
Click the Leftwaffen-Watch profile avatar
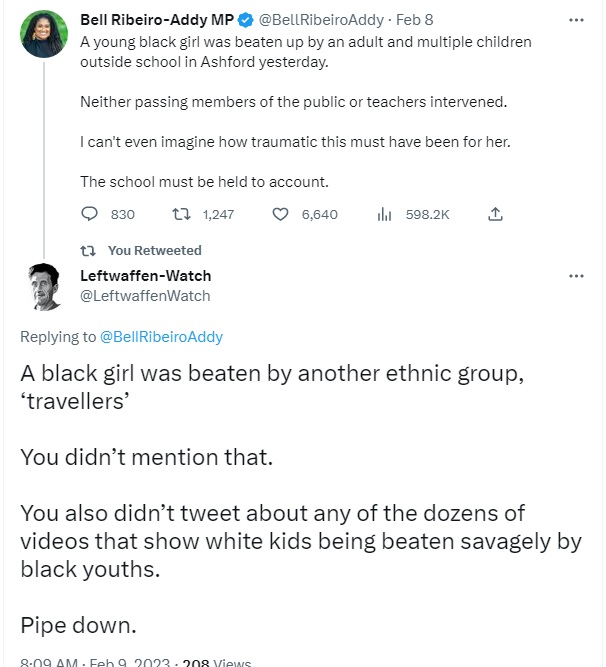pos(43,287)
